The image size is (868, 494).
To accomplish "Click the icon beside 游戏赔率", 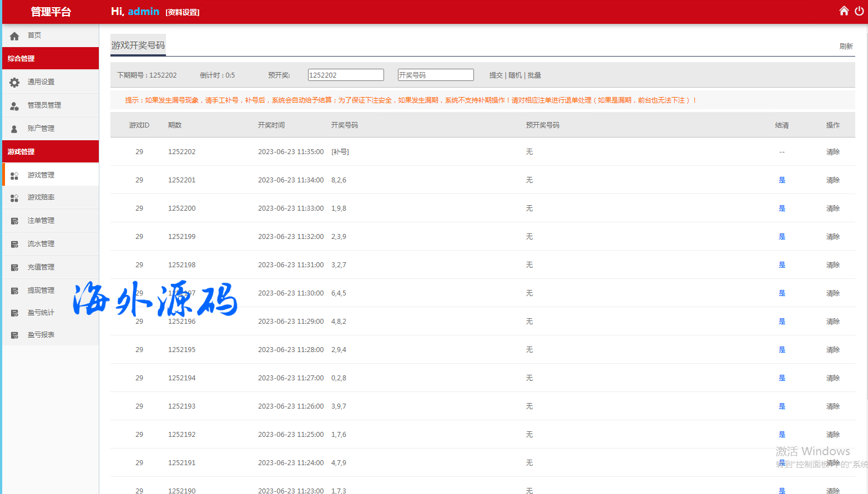I will 14,198.
